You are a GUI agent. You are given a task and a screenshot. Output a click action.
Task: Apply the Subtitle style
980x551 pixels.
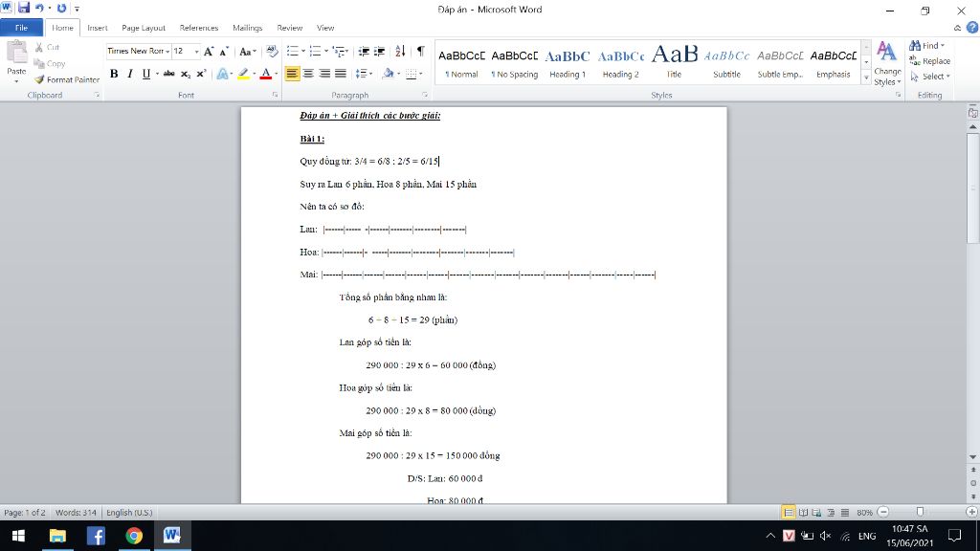tap(727, 63)
